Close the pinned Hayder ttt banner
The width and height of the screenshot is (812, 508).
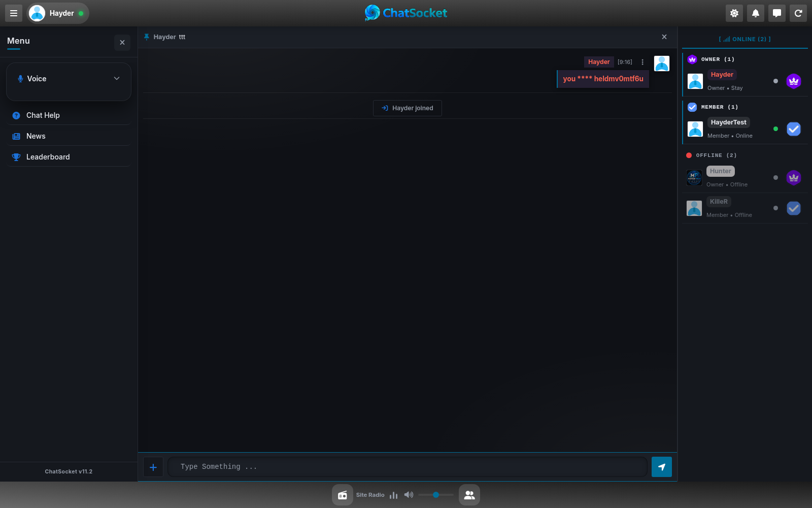click(664, 37)
